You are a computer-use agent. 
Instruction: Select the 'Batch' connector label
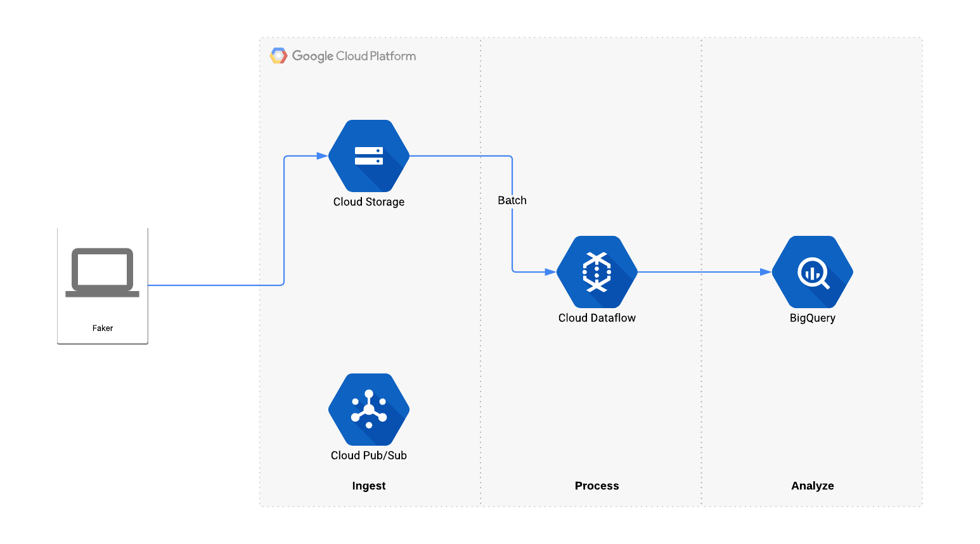[x=512, y=200]
